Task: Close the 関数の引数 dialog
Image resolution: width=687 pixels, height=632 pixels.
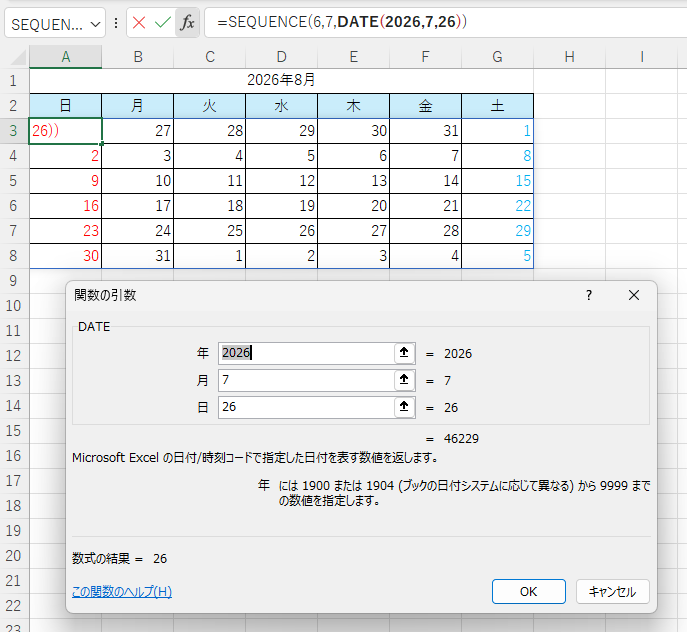Action: coord(634,295)
